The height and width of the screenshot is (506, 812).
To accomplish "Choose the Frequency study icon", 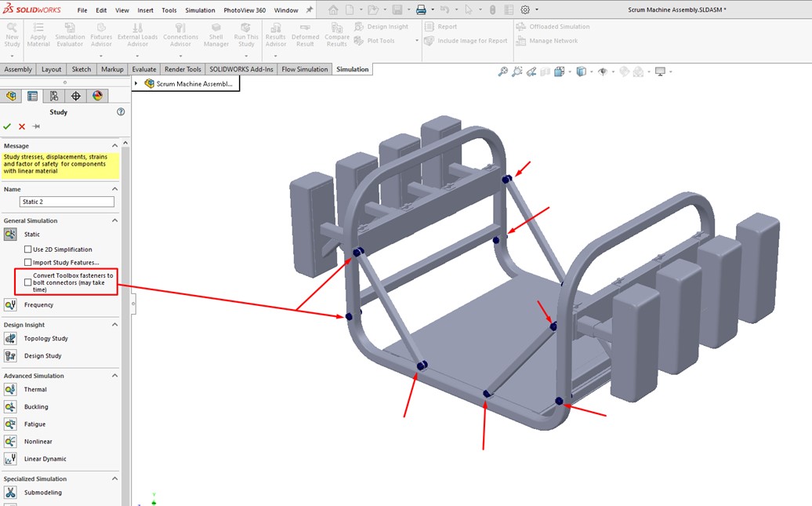I will pyautogui.click(x=10, y=305).
